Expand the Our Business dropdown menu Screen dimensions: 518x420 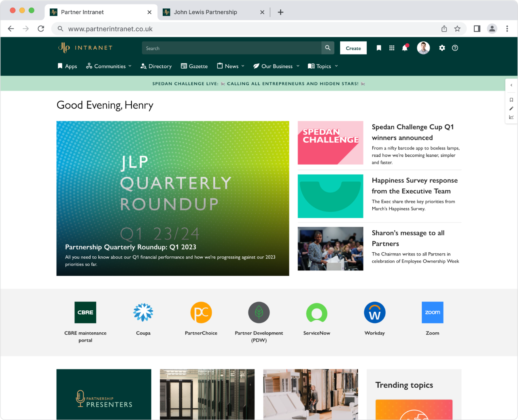point(276,66)
